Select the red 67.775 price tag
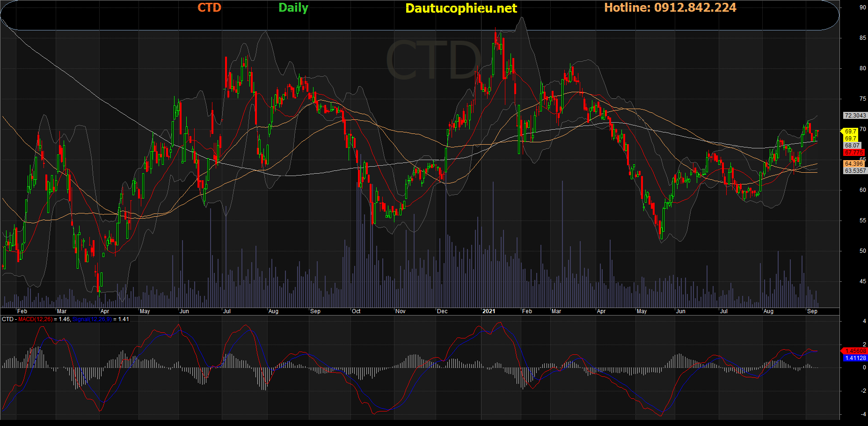The width and height of the screenshot is (868, 426). pos(854,153)
